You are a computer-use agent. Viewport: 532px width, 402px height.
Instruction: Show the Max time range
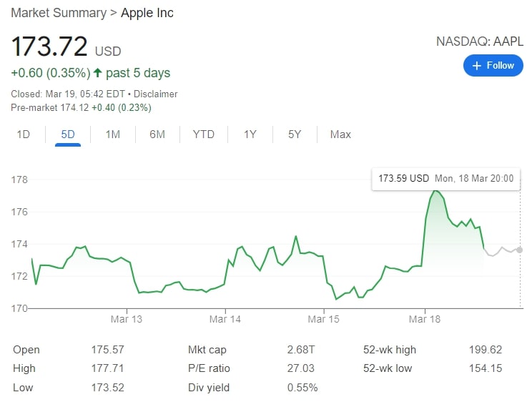coord(340,134)
